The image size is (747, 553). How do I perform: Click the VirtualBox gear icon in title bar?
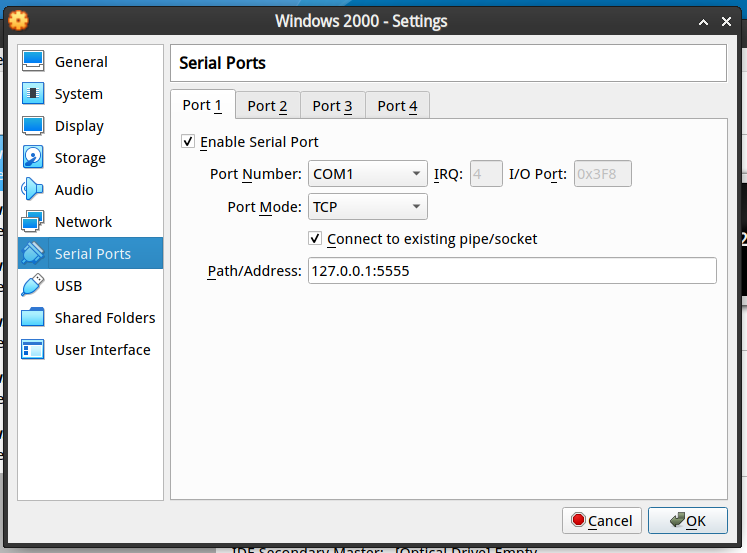[19, 20]
